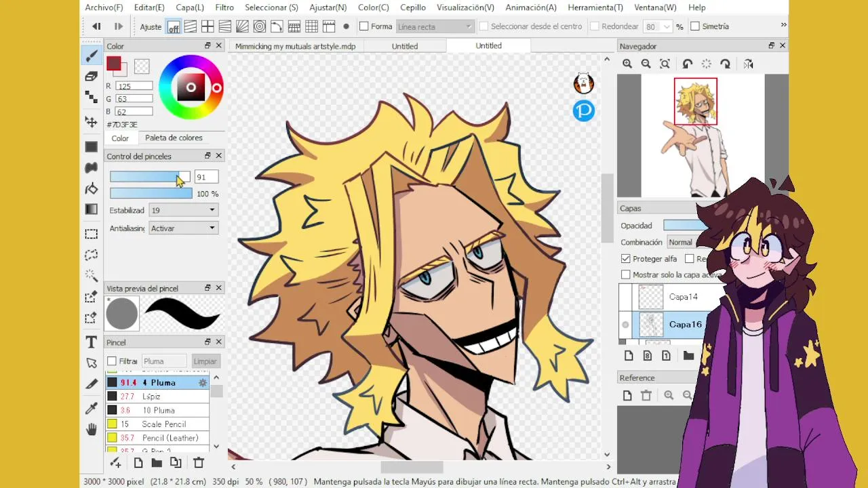868x488 pixels.
Task: Open reference image with the Reference panel file icon
Action: pyautogui.click(x=627, y=395)
